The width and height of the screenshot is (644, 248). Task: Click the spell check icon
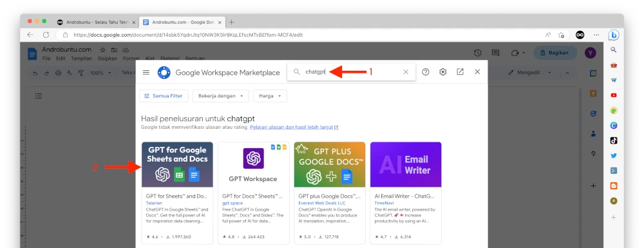70,73
